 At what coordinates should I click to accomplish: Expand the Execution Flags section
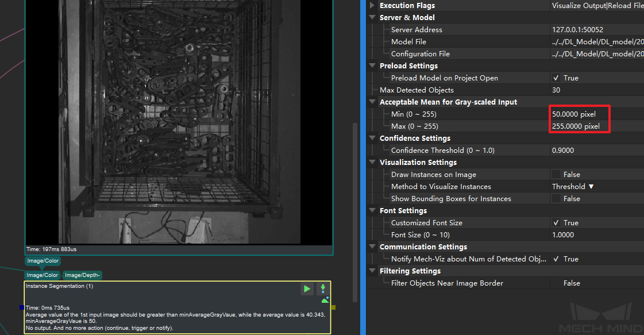point(372,6)
